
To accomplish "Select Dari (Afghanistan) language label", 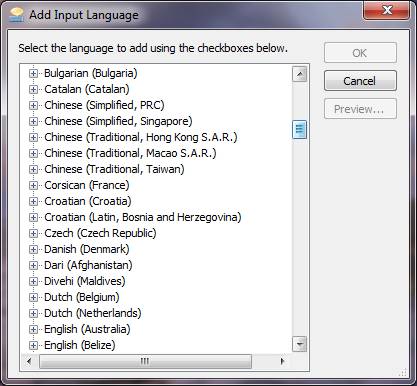I will tap(88, 265).
